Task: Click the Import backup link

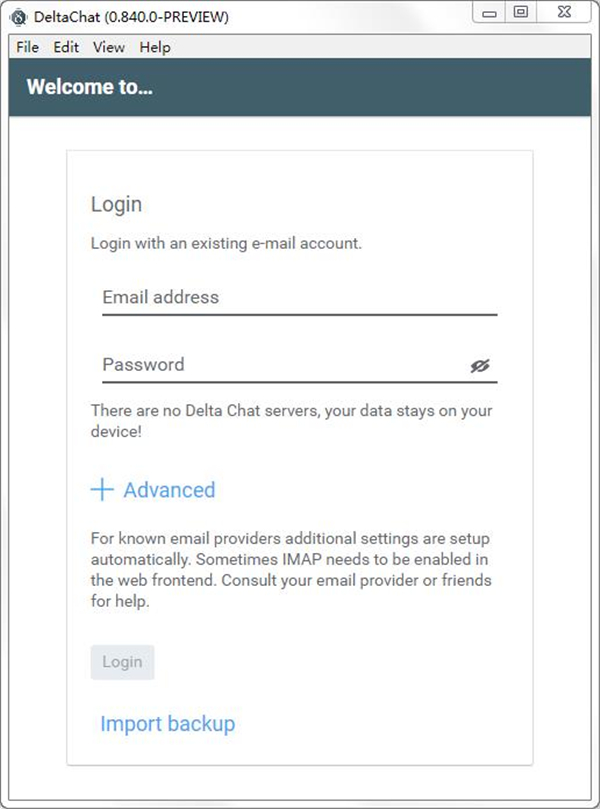Action: click(167, 724)
